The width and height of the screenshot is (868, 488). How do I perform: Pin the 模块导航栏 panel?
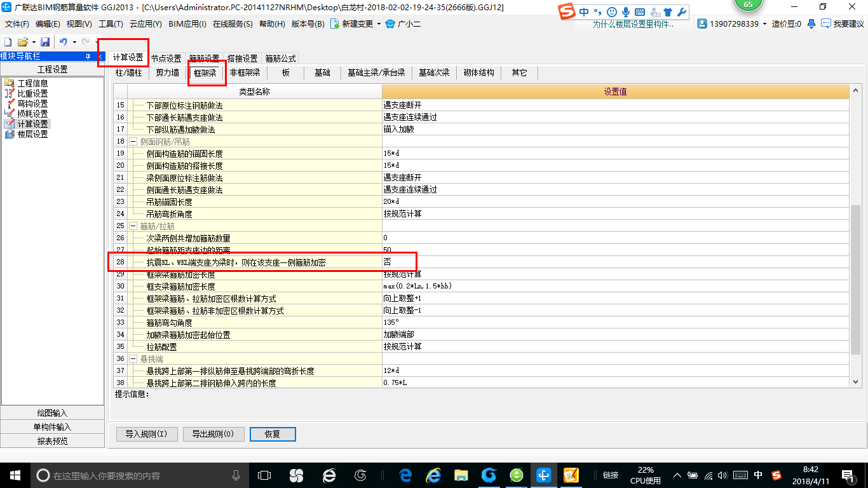point(88,57)
